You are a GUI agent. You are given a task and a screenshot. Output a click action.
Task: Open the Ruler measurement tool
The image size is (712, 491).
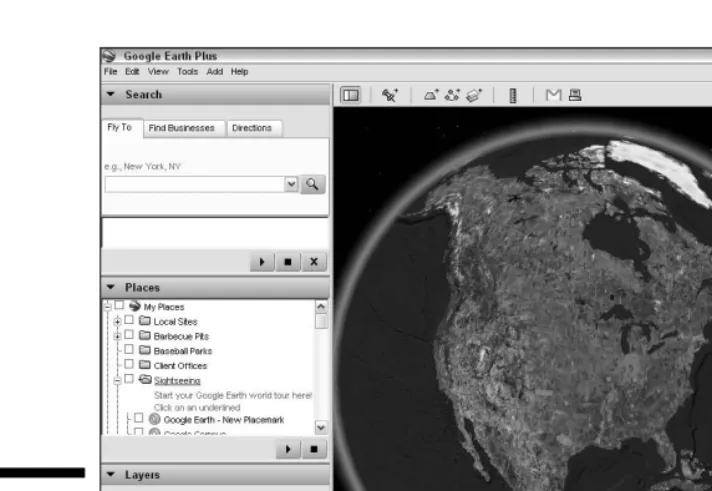tap(513, 95)
